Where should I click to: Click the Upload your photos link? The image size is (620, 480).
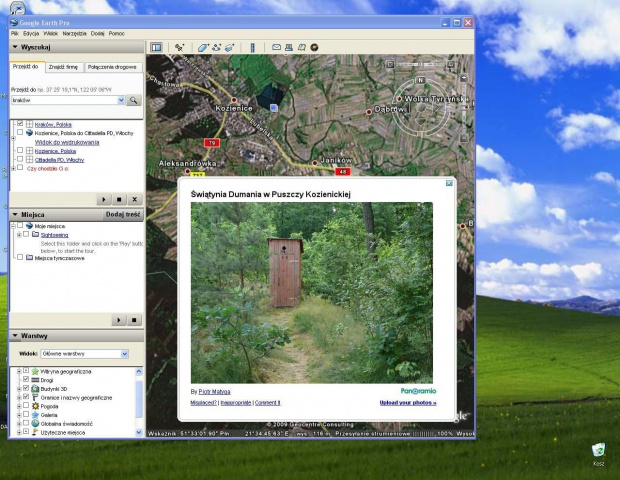coord(408,403)
